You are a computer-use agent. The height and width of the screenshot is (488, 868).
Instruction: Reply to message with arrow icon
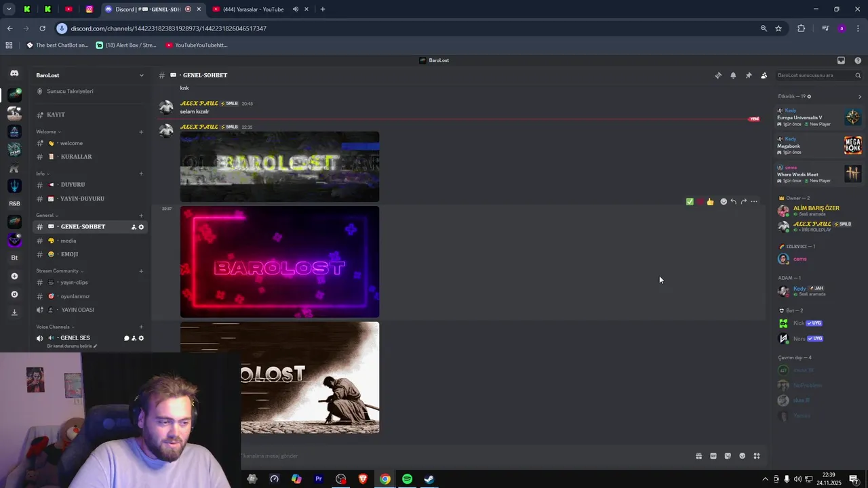click(x=734, y=201)
